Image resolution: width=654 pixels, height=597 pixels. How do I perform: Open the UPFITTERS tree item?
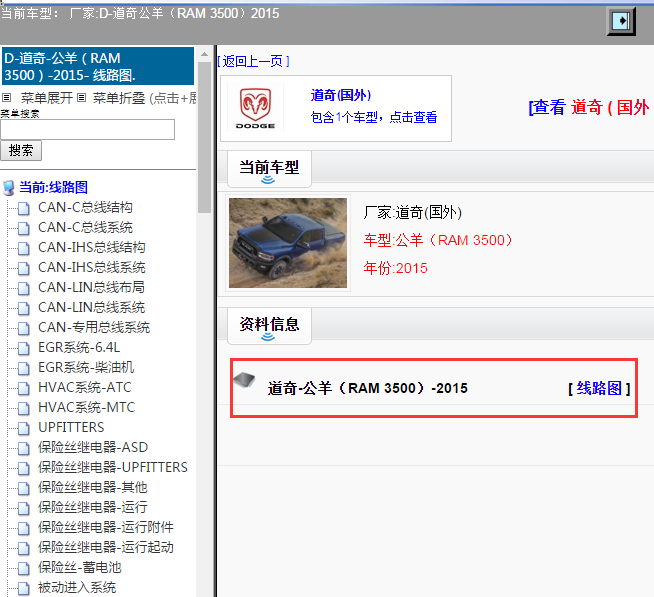point(71,428)
